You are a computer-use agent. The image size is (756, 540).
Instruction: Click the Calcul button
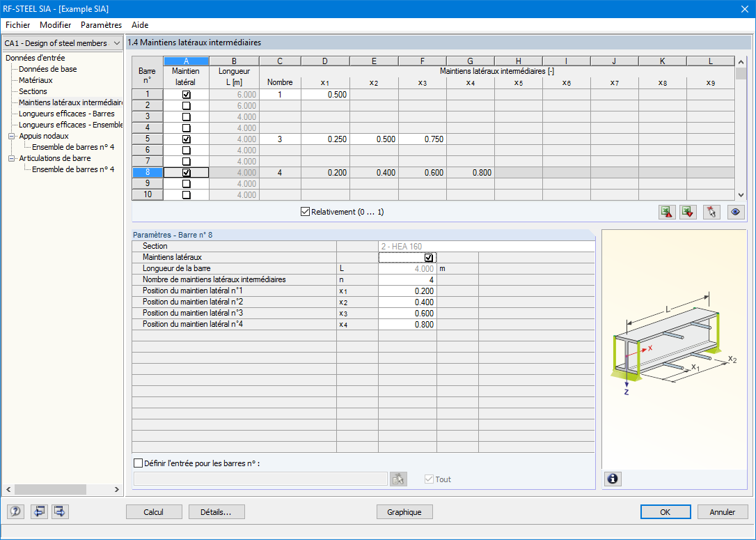click(154, 512)
